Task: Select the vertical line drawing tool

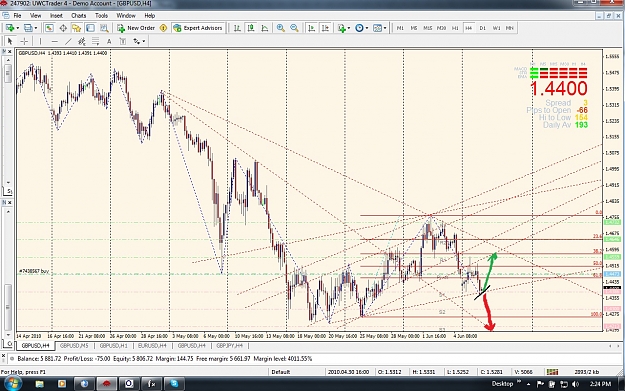Action: [40, 41]
